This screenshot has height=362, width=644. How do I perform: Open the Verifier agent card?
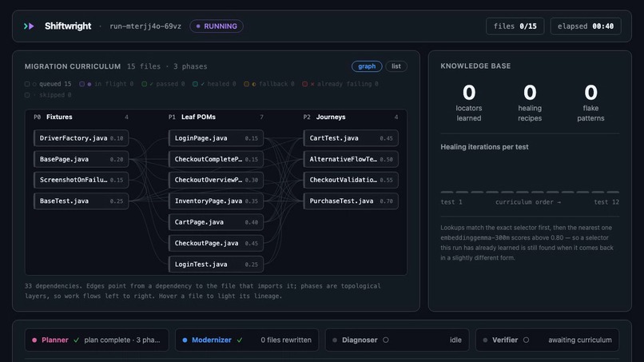point(547,340)
